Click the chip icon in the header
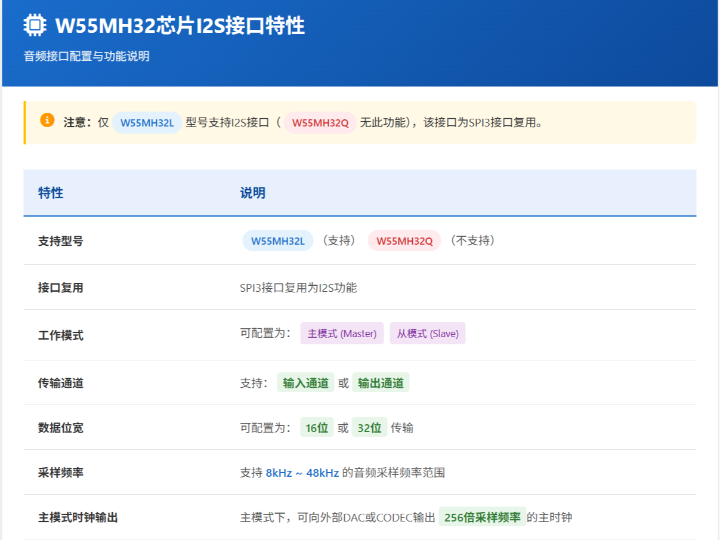 (x=35, y=26)
